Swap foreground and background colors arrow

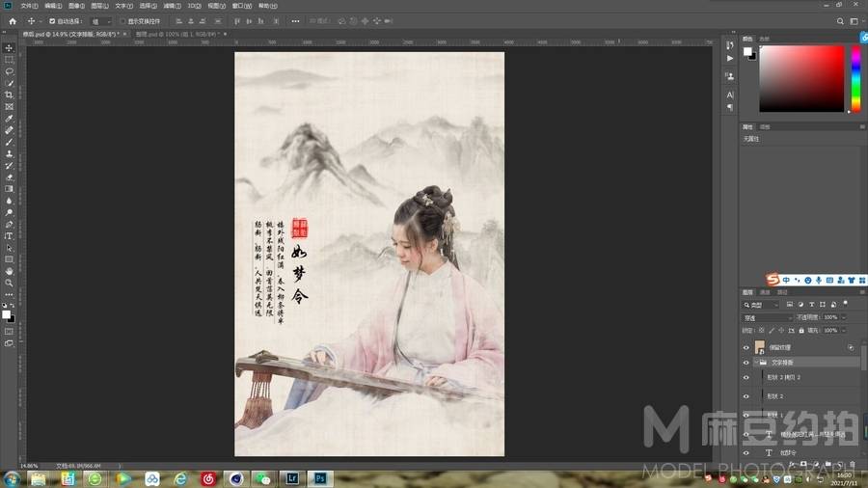pyautogui.click(x=13, y=306)
